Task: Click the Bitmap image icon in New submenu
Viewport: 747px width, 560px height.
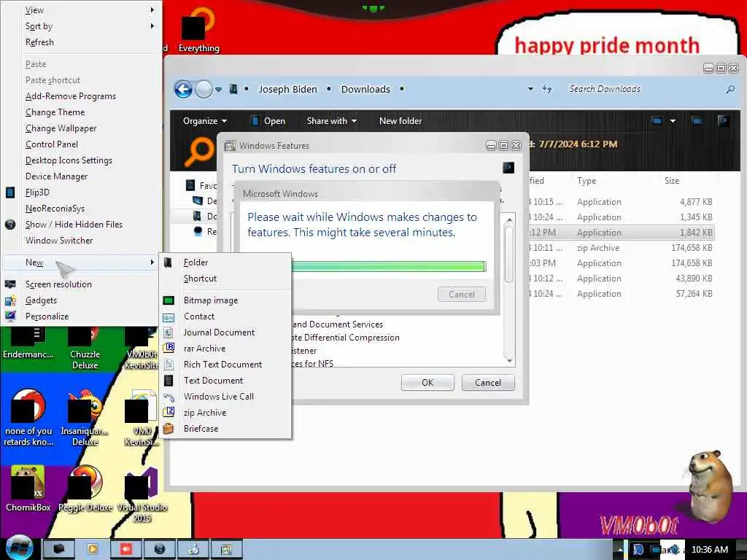Action: point(169,300)
